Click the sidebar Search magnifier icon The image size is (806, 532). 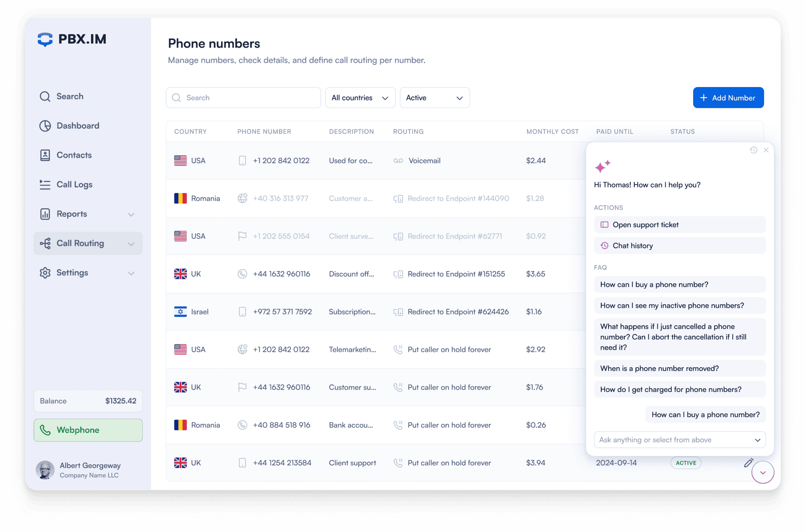(x=45, y=96)
